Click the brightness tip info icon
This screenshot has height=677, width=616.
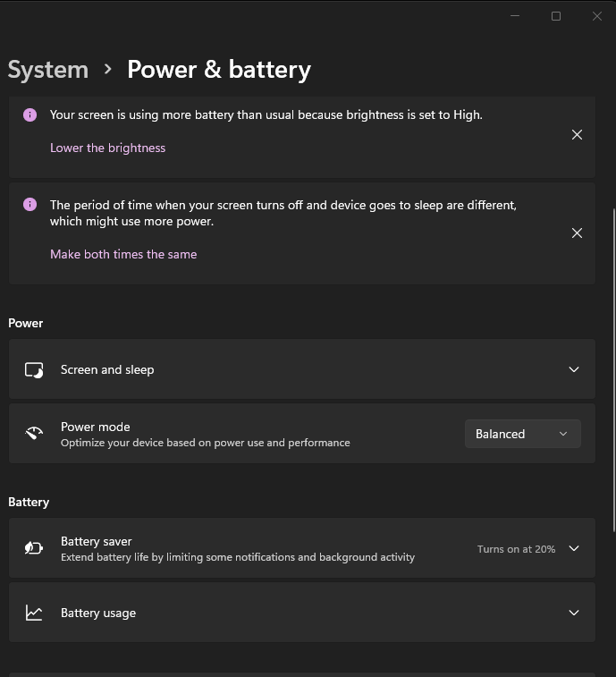click(30, 114)
